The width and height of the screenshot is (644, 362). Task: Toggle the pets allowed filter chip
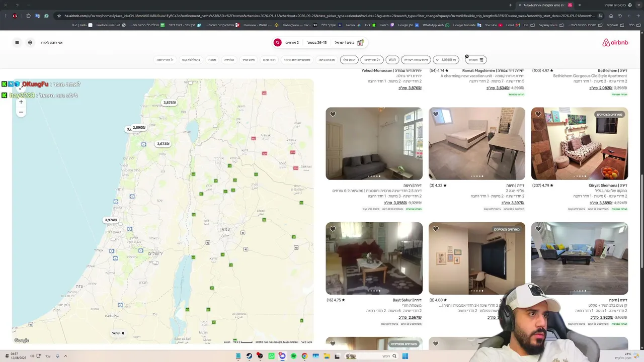click(x=297, y=60)
